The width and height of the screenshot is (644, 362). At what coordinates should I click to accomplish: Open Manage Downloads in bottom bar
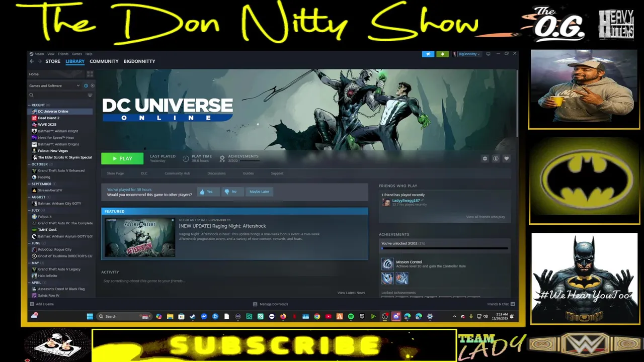tap(271, 304)
